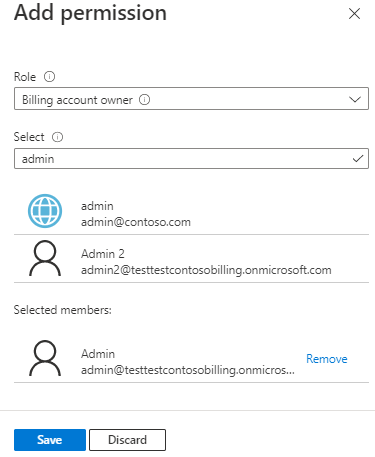Click the admin2@testtestcontosobilling.onmicrosoft.com email text
Image resolution: width=375 pixels, height=457 pixels.
tap(206, 270)
